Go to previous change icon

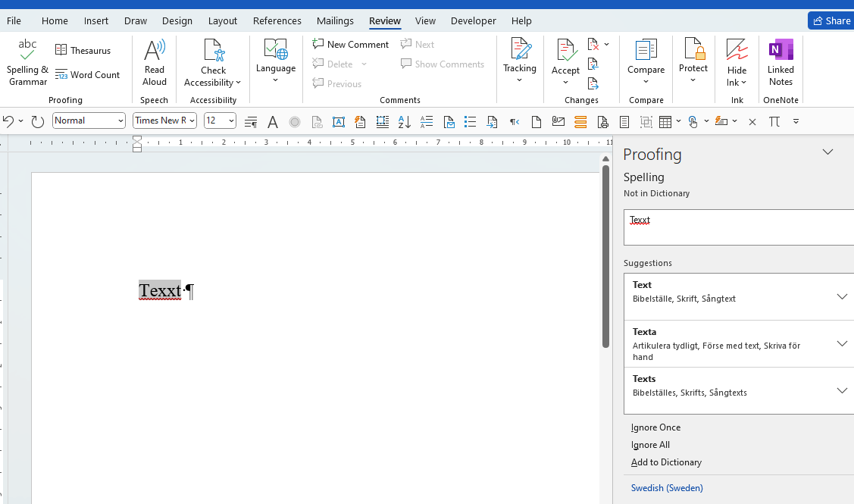click(593, 64)
